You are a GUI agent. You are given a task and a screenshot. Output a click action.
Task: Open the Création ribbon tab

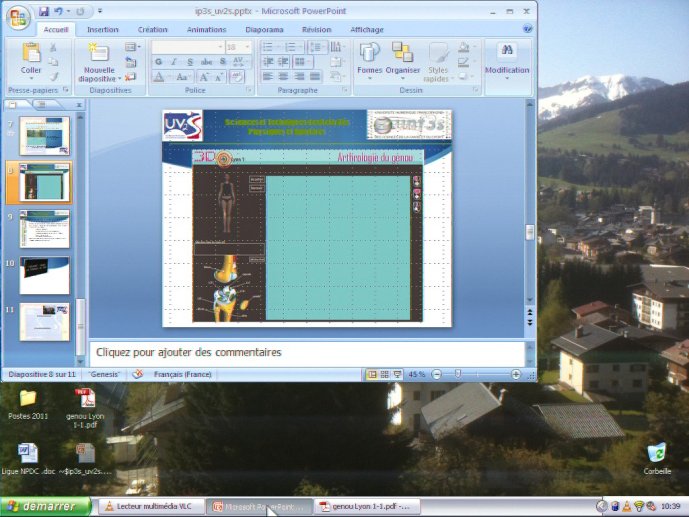point(152,29)
